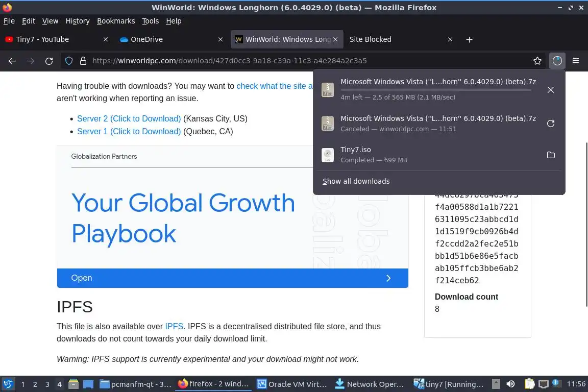Click the IPFS heading

tap(75, 307)
